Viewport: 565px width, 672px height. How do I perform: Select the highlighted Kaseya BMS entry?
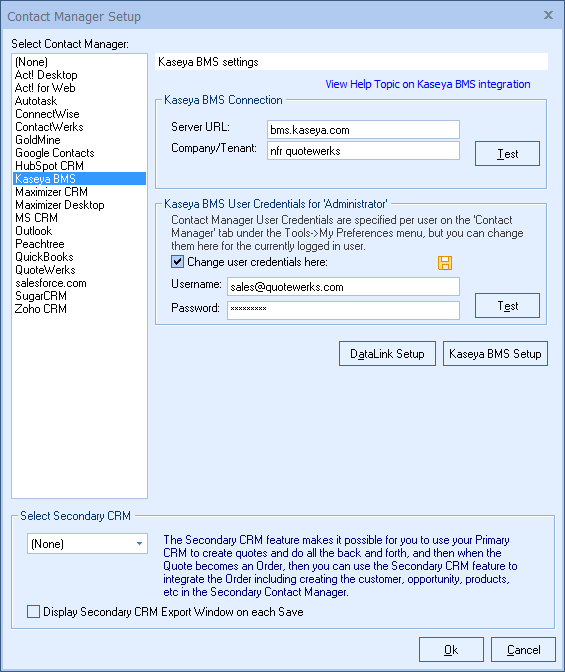click(79, 179)
